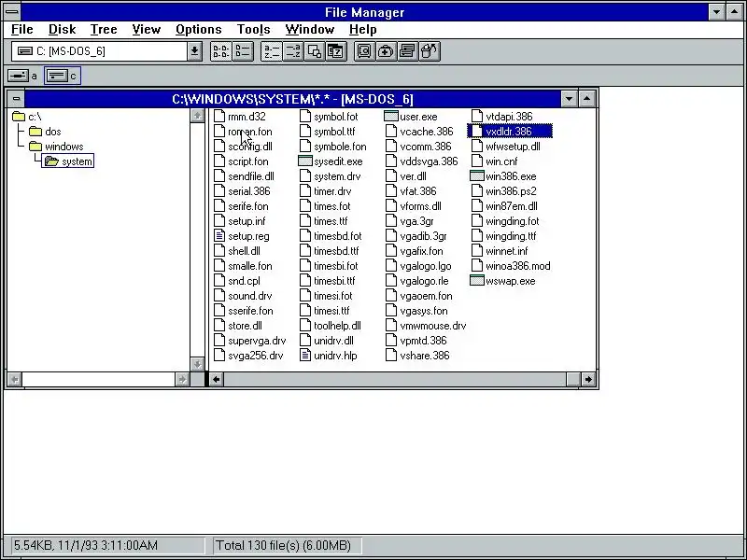The width and height of the screenshot is (747, 560).
Task: Select file shell.dll
Action: coord(244,251)
